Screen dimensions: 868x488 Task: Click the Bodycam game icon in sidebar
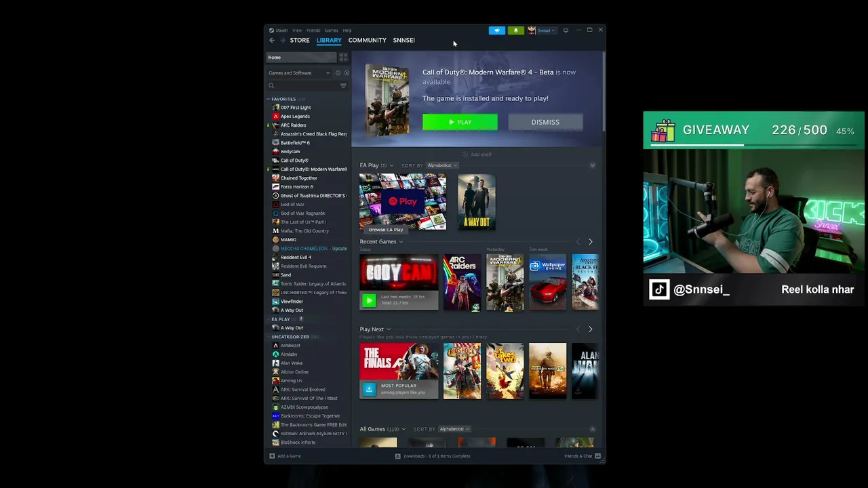point(275,152)
